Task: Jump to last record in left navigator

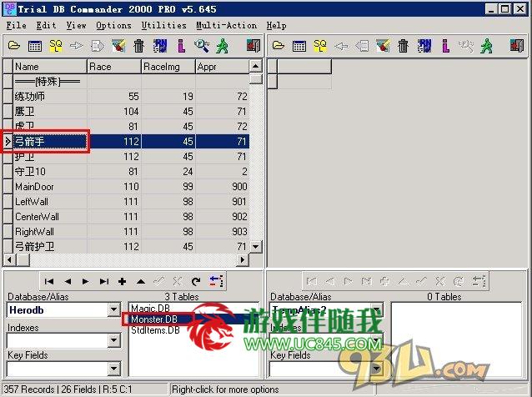Action: (x=104, y=281)
